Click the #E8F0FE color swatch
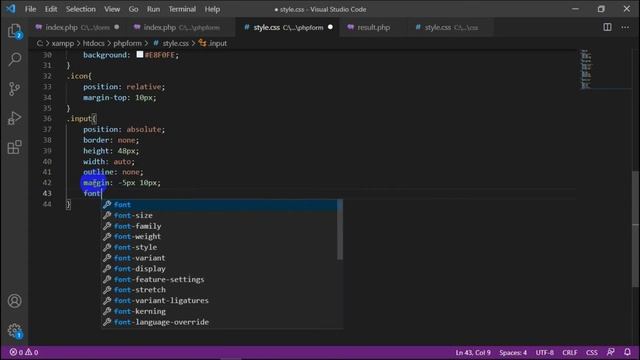The height and width of the screenshot is (360, 640). coord(140,54)
